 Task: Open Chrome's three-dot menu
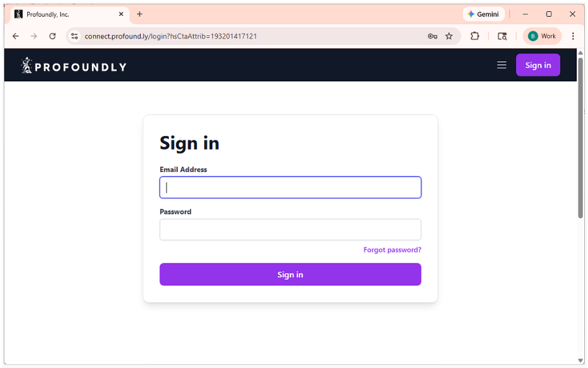[x=573, y=36]
